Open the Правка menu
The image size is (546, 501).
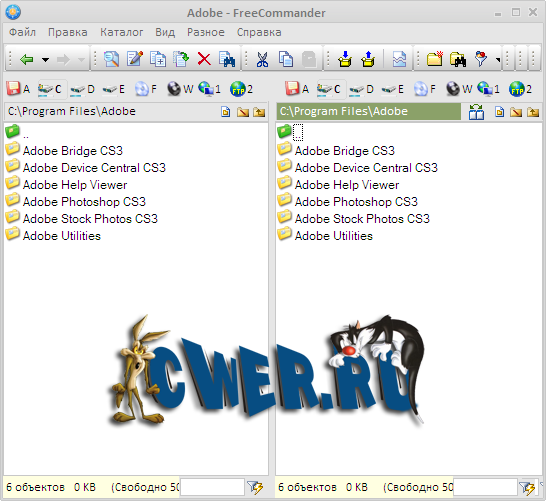tap(68, 32)
